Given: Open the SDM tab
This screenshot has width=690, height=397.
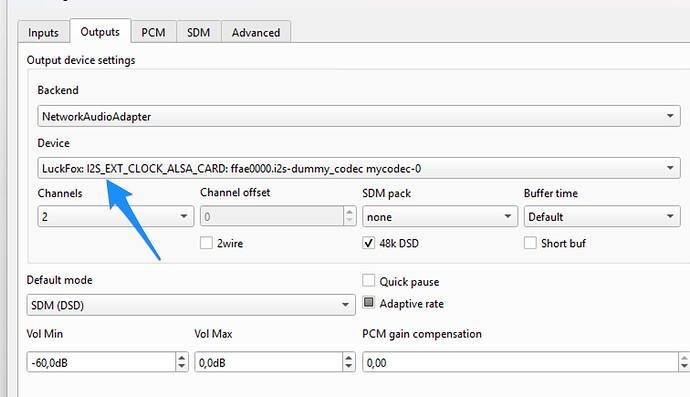Looking at the screenshot, I should [198, 32].
